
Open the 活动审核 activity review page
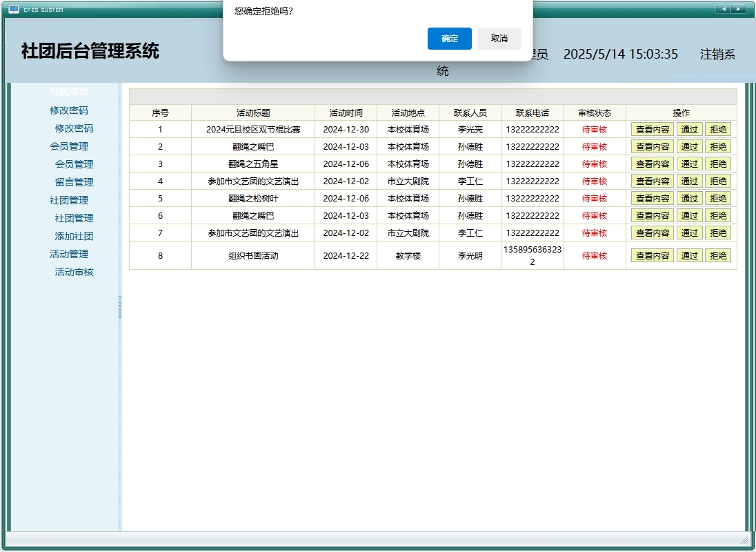tap(72, 272)
